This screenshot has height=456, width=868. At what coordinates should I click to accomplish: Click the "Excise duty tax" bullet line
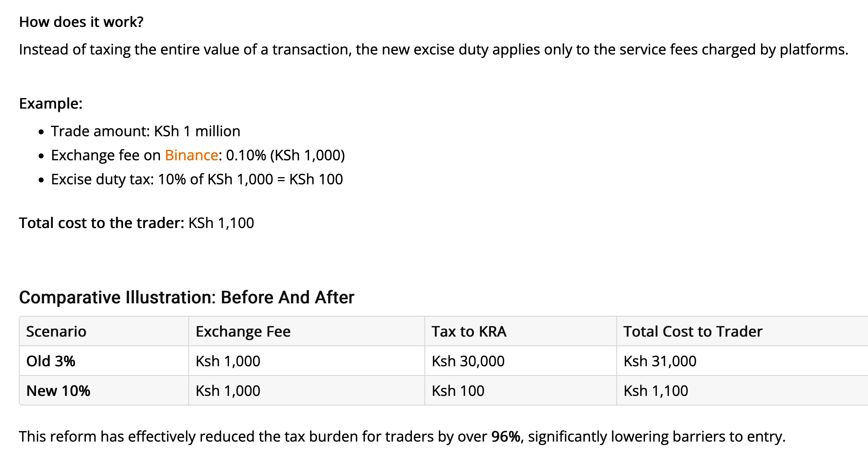point(197,180)
